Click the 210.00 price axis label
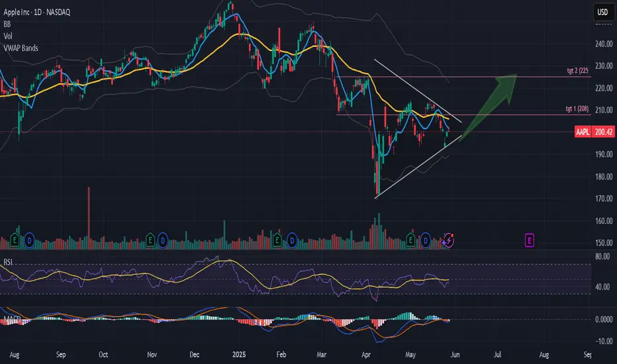617x364 pixels. pyautogui.click(x=604, y=110)
